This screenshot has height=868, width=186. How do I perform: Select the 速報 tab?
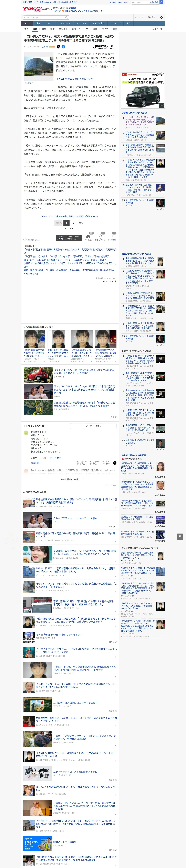click(38, 24)
